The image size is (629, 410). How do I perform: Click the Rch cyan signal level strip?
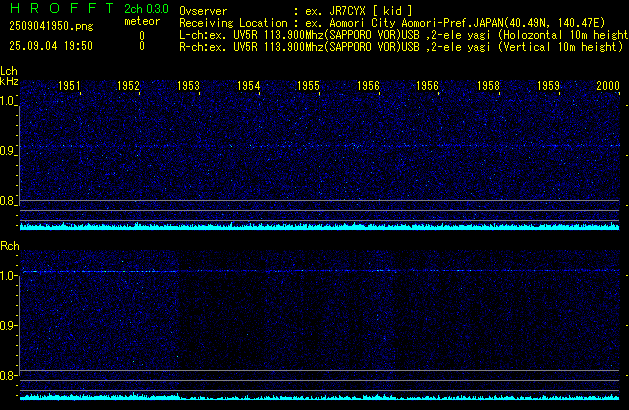coord(319,397)
